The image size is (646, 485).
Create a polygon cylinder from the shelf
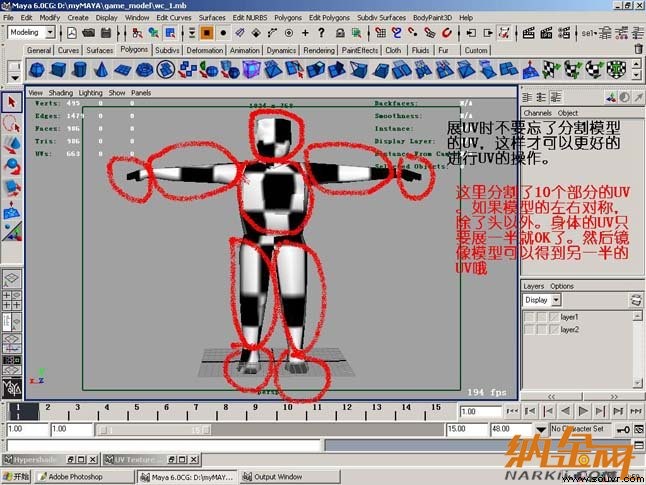point(80,69)
